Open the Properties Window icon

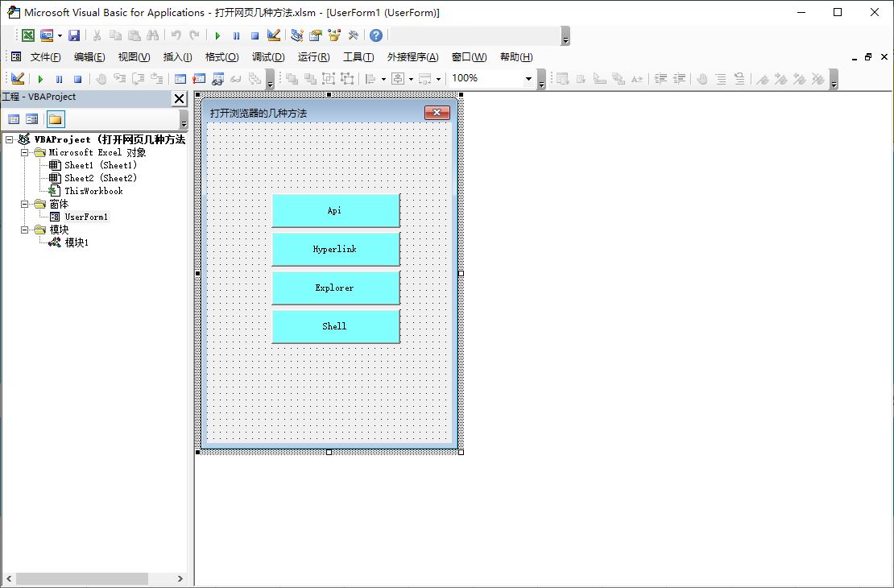315,35
